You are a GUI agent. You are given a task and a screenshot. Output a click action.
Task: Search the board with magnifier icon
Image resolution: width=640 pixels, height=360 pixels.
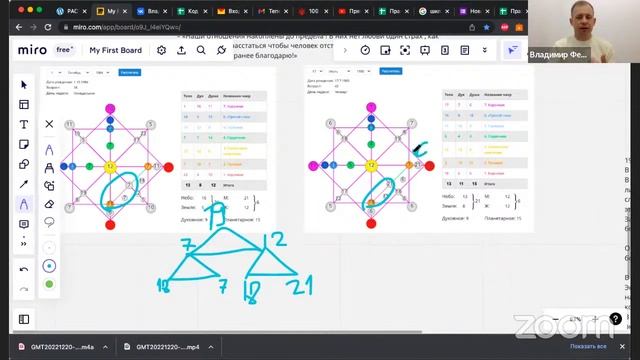[201, 50]
